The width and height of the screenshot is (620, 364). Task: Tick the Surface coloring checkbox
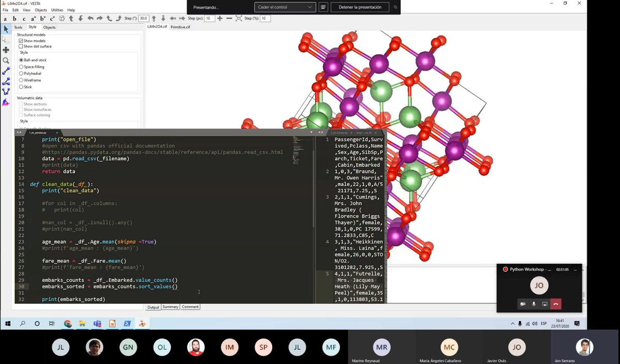pyautogui.click(x=21, y=115)
